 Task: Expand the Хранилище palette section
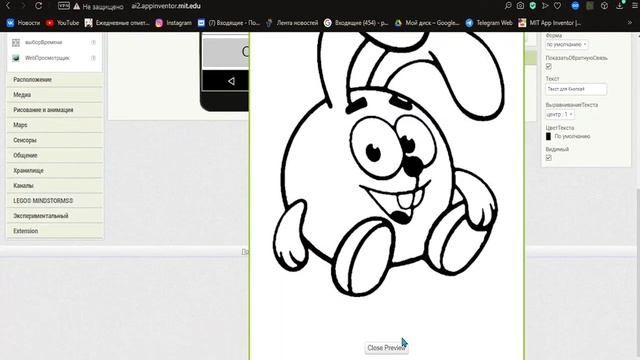point(55,170)
